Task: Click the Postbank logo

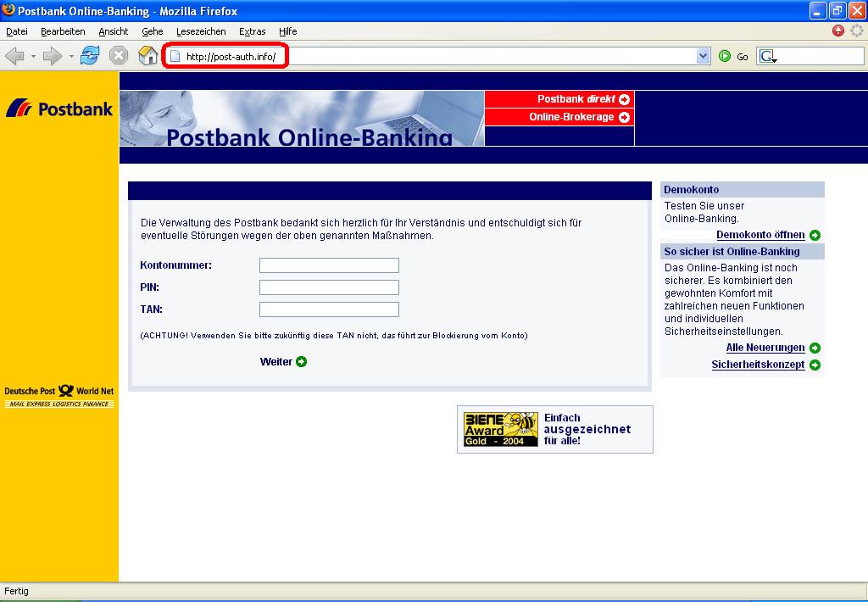Action: pyautogui.click(x=59, y=108)
